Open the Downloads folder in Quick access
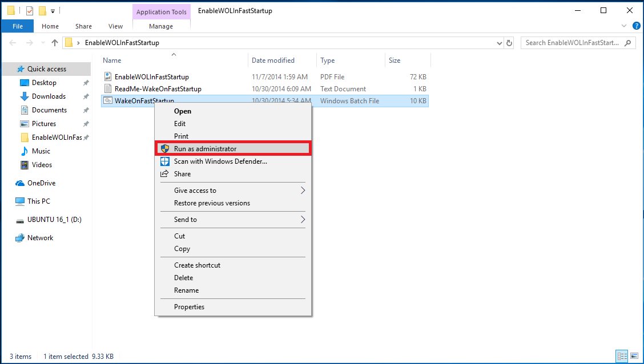The width and height of the screenshot is (644, 364). (49, 96)
